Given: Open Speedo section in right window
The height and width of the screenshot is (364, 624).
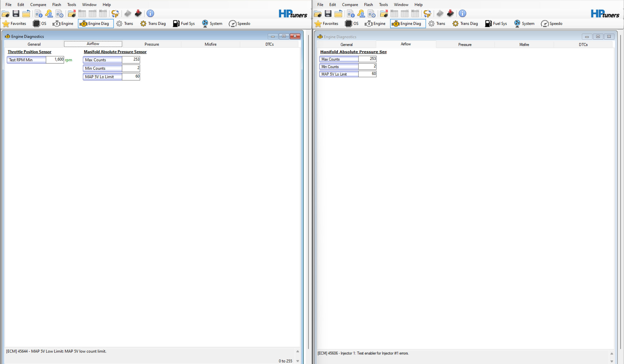Looking at the screenshot, I should (x=552, y=23).
